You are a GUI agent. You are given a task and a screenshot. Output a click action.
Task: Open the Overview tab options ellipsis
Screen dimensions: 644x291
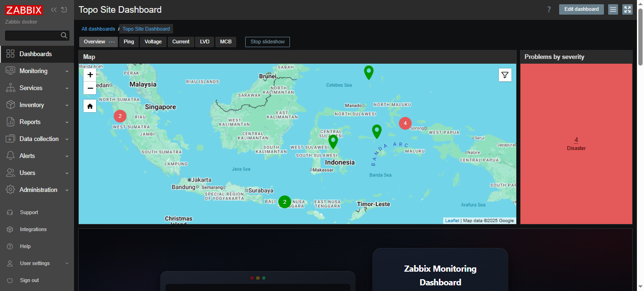pos(112,42)
